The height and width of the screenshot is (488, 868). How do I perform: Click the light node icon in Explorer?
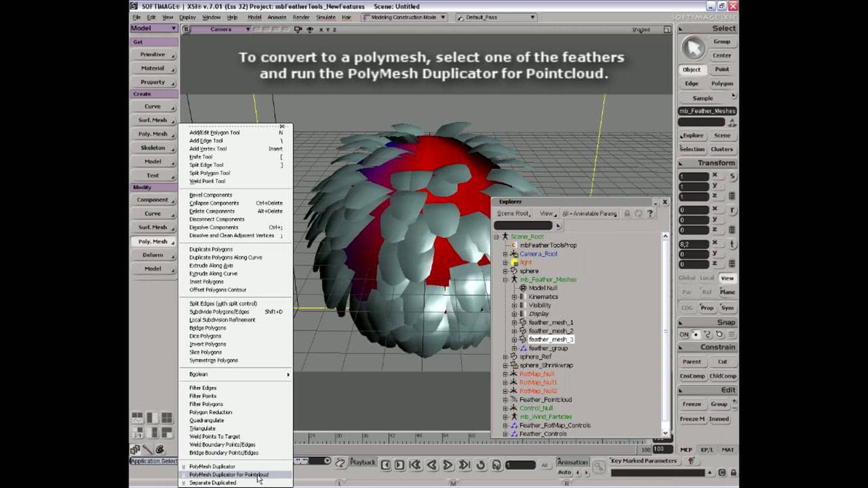coord(513,262)
